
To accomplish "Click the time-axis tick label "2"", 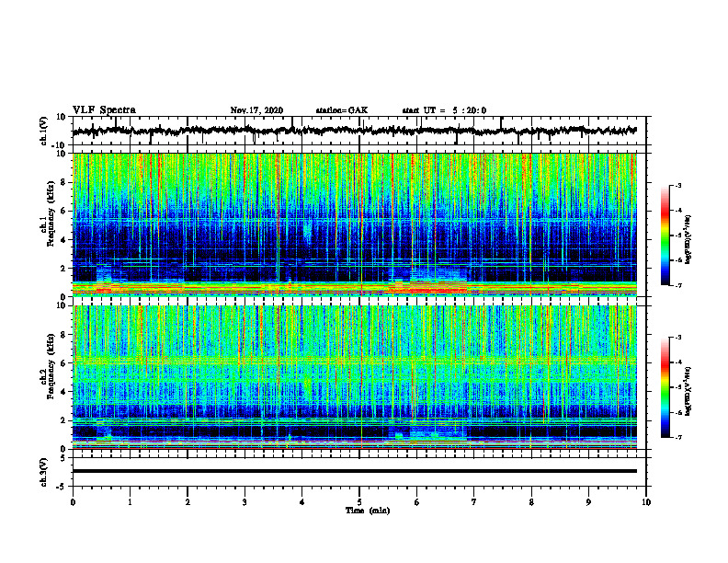I will point(188,502).
